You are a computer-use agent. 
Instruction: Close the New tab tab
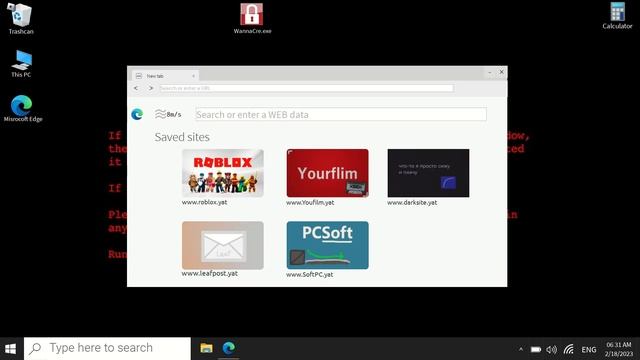(x=193, y=76)
